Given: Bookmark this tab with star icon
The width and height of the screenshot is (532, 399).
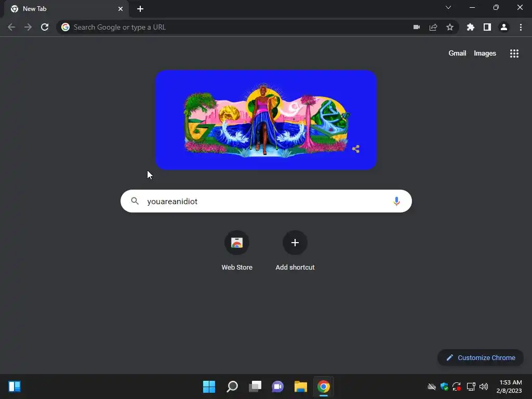Looking at the screenshot, I should [x=450, y=27].
